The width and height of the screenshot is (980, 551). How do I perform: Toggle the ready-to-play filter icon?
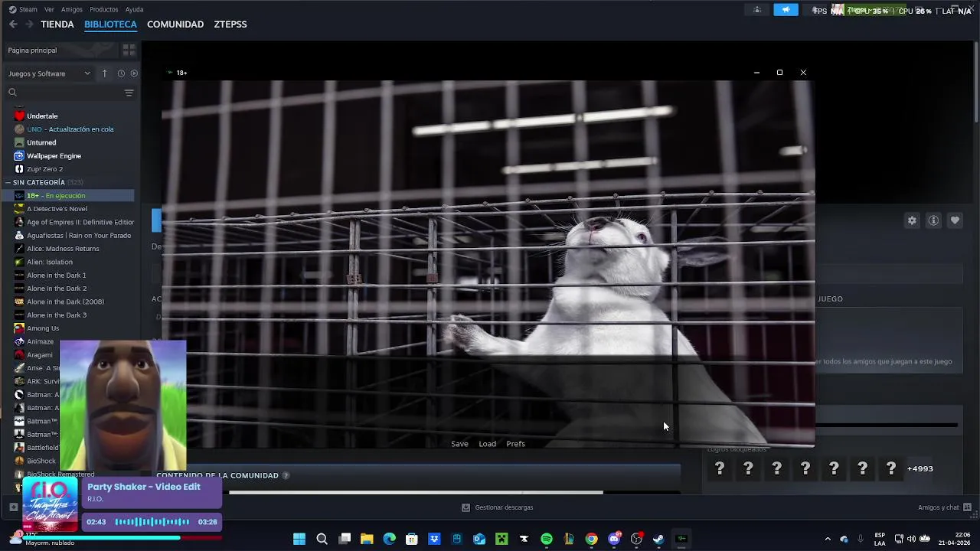[134, 73]
